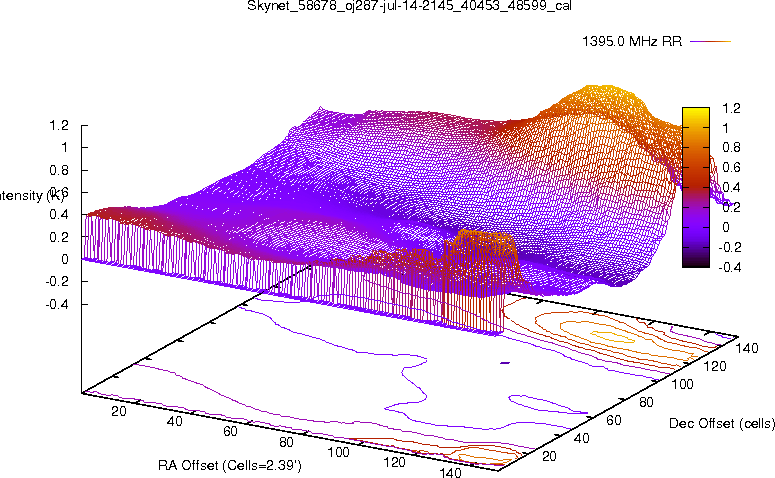This screenshot has width=775, height=478.
Task: Click the Dec Offset axis tick 60
Action: (614, 420)
